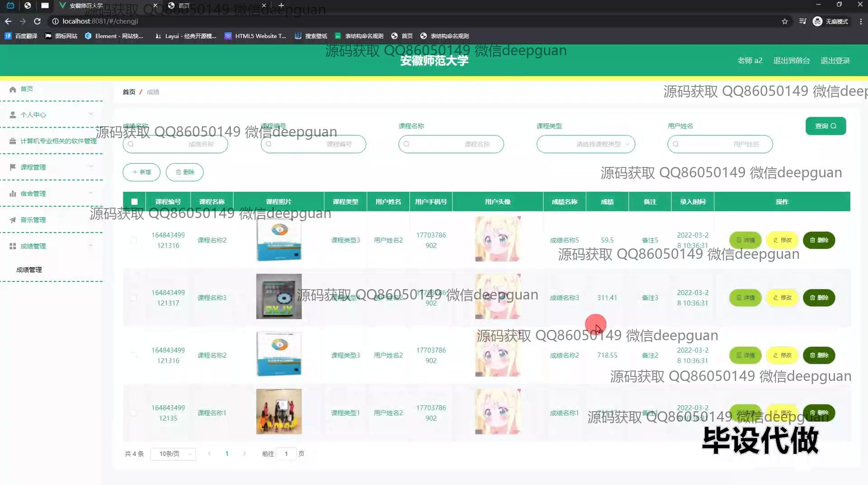
Task: Select the paper-plane icon for 音乐管理
Action: point(12,219)
